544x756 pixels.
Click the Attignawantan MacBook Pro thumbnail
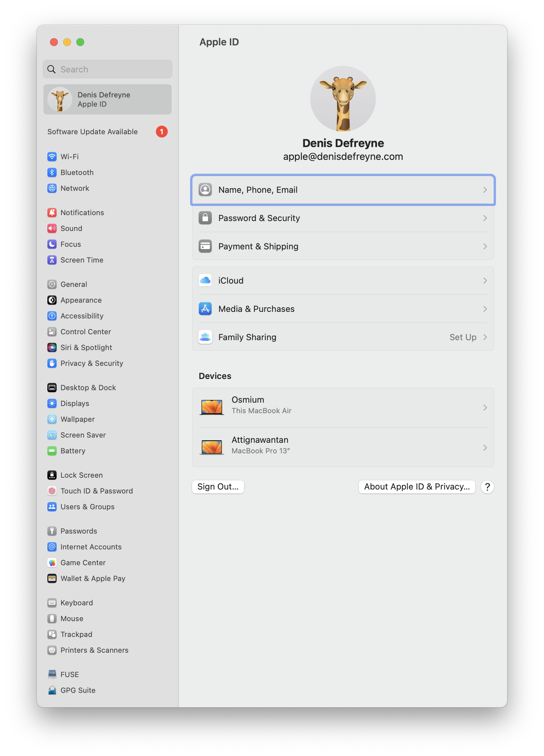point(212,447)
